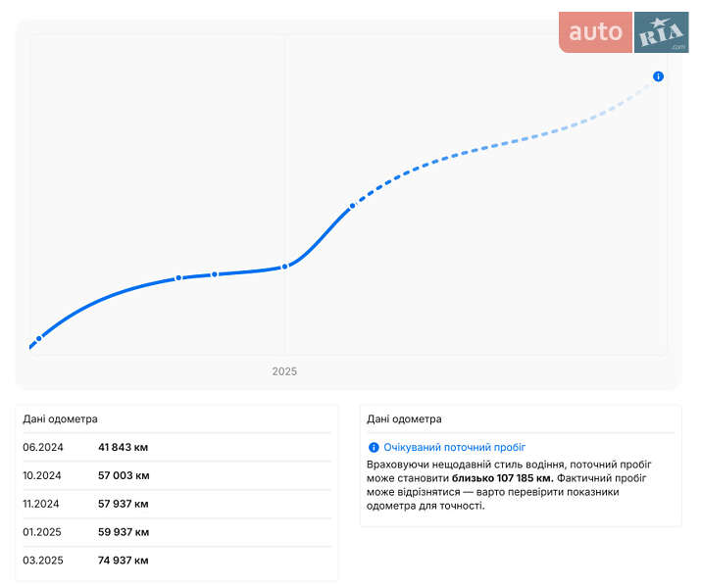Click the 10.2024 odometer row

(176, 475)
